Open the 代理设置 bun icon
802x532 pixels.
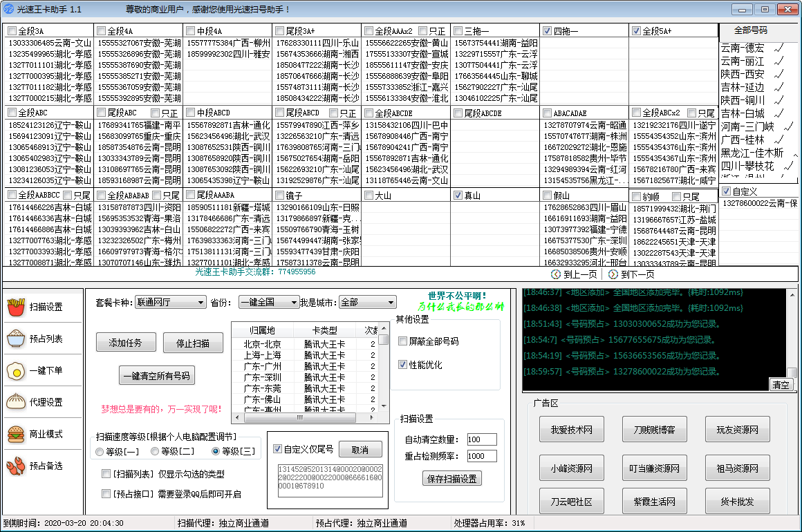[x=16, y=402]
